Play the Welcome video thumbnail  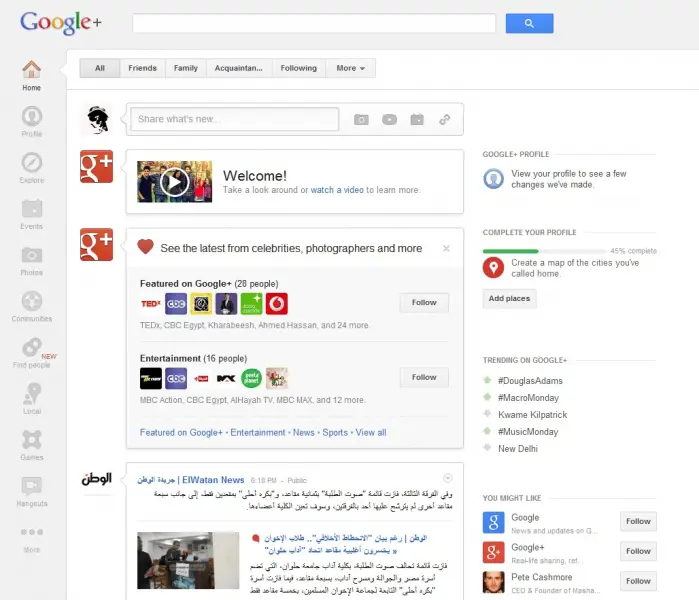point(174,182)
